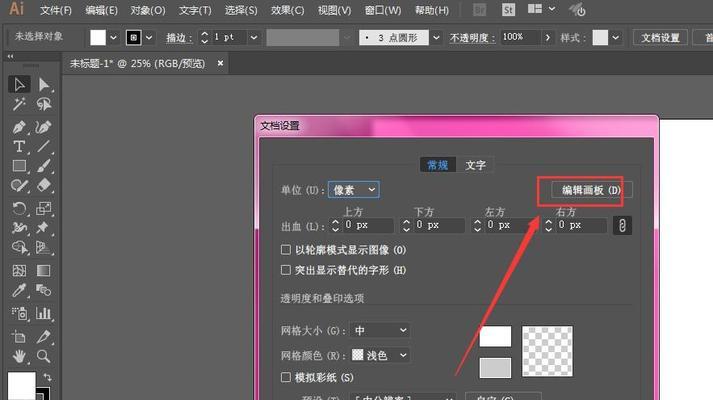713x400 pixels.
Task: Click the toolbar fill color box
Action: coord(21,385)
